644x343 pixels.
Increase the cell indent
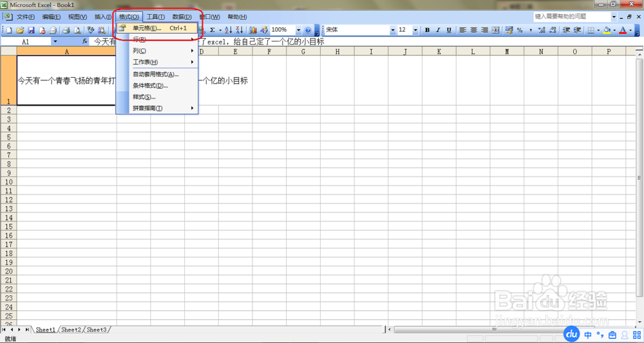(x=577, y=30)
